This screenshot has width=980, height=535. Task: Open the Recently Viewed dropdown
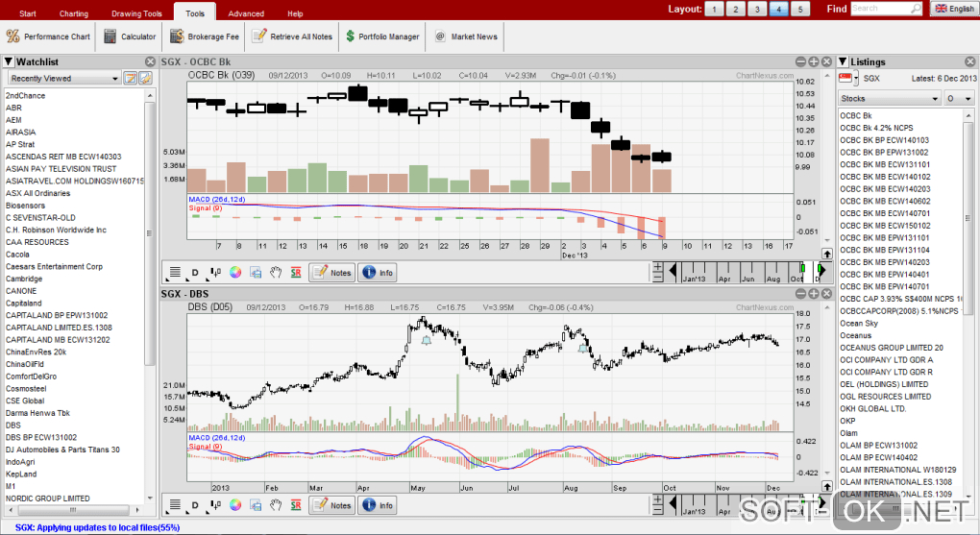[x=63, y=78]
